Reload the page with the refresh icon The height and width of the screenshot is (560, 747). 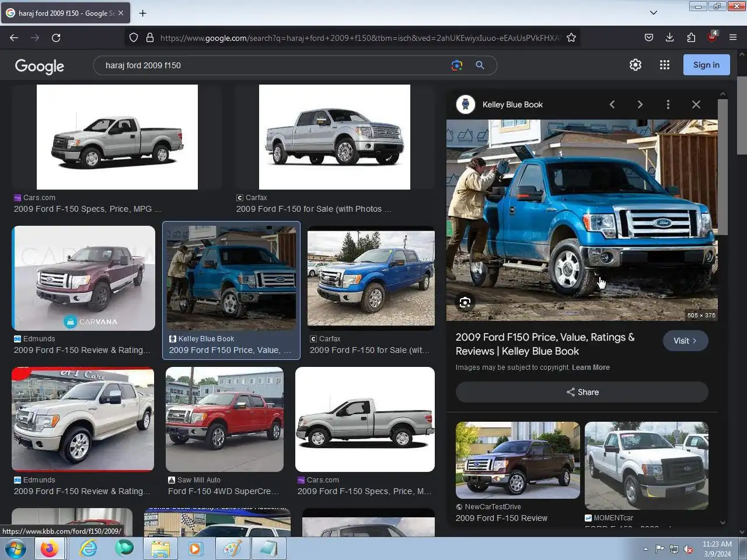pos(56,37)
